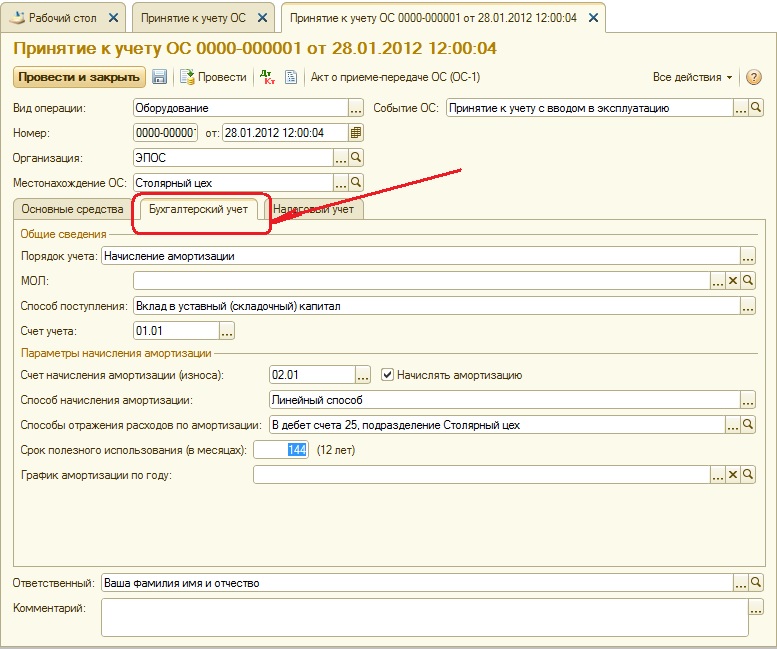Open calendar picker beside date field
Image resolution: width=777 pixels, height=649 pixels.
click(356, 133)
